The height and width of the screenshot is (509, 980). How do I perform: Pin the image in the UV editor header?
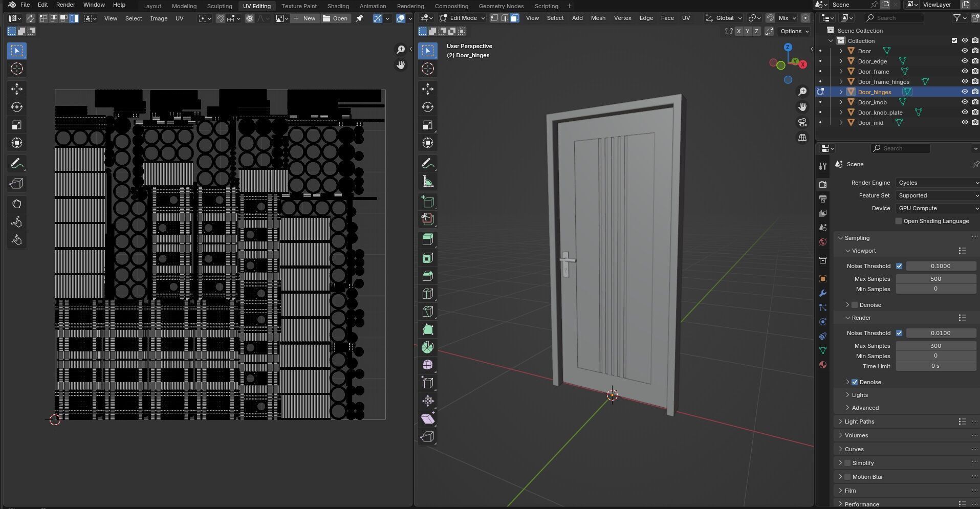point(359,18)
